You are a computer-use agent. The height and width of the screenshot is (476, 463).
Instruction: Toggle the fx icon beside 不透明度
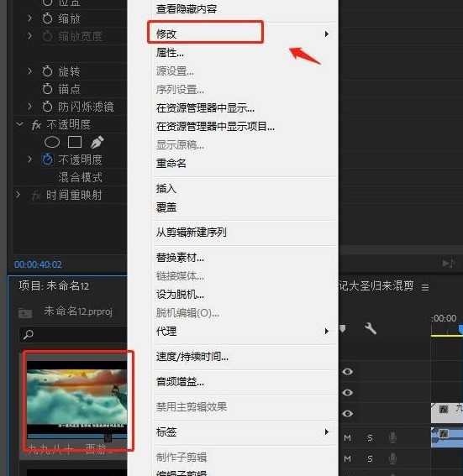point(36,125)
